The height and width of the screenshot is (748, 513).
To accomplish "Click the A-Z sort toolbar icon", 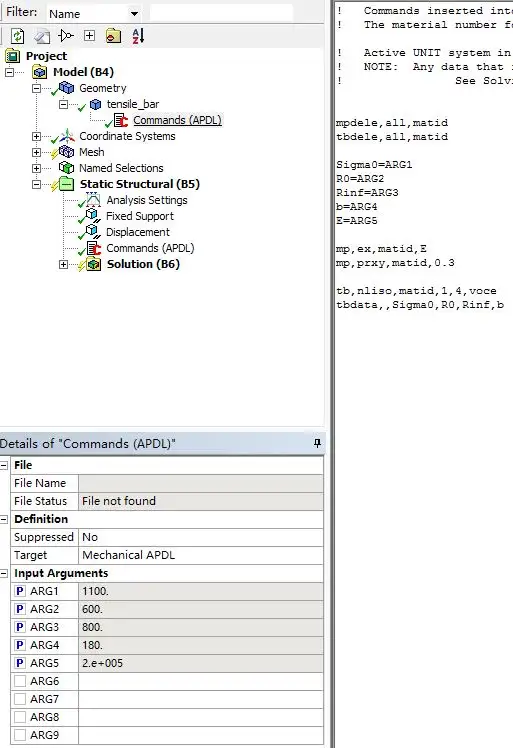I will (x=138, y=36).
